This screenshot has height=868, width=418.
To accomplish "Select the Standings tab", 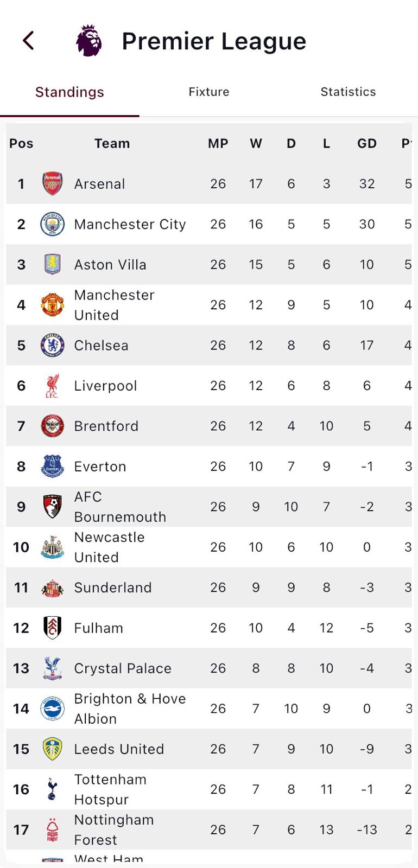I will tap(69, 92).
